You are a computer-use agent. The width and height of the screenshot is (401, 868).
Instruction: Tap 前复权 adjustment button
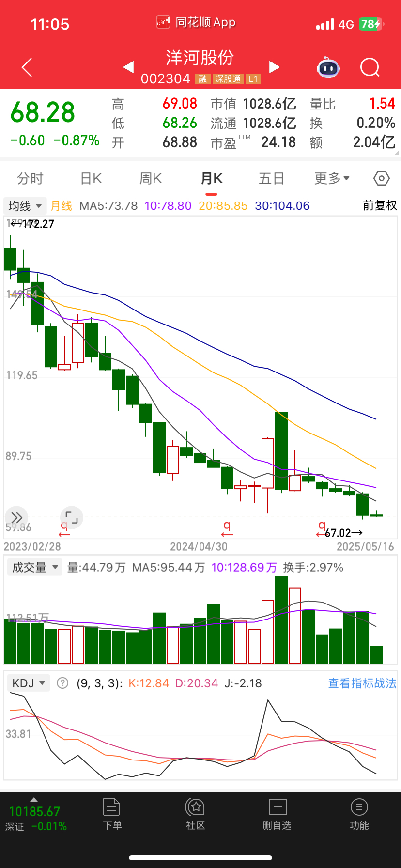pyautogui.click(x=380, y=205)
